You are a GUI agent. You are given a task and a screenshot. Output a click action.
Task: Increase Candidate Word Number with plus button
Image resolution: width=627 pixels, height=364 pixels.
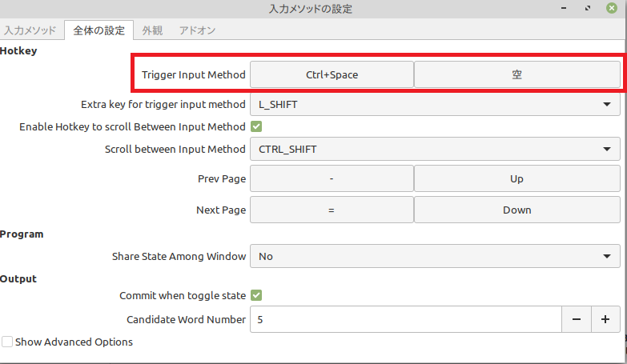(605, 319)
